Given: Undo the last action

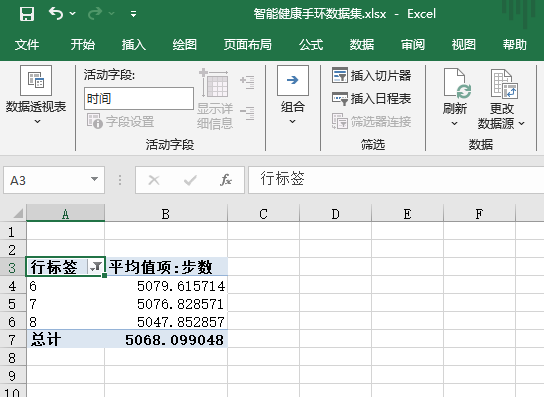Looking at the screenshot, I should click(56, 14).
